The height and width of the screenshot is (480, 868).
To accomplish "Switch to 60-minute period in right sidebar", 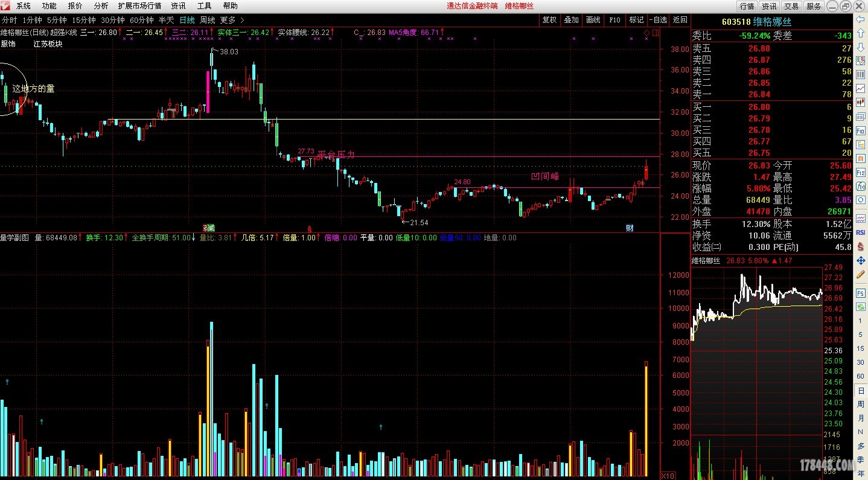I will pyautogui.click(x=860, y=376).
